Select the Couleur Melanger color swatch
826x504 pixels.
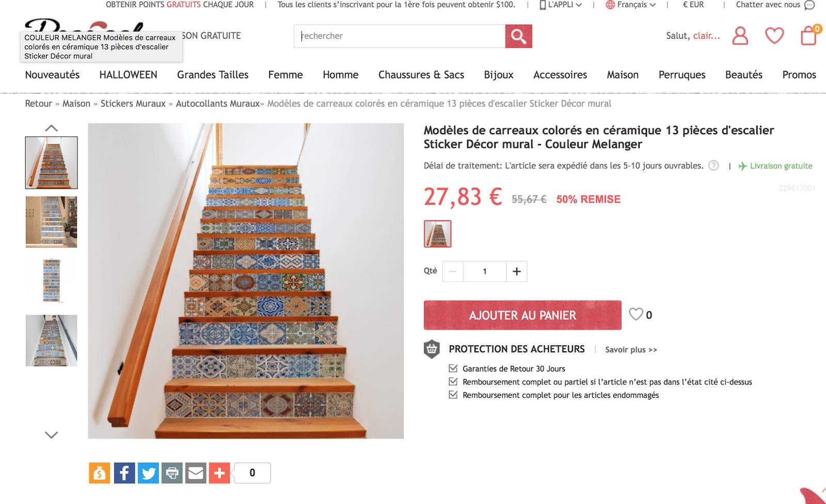pyautogui.click(x=438, y=234)
